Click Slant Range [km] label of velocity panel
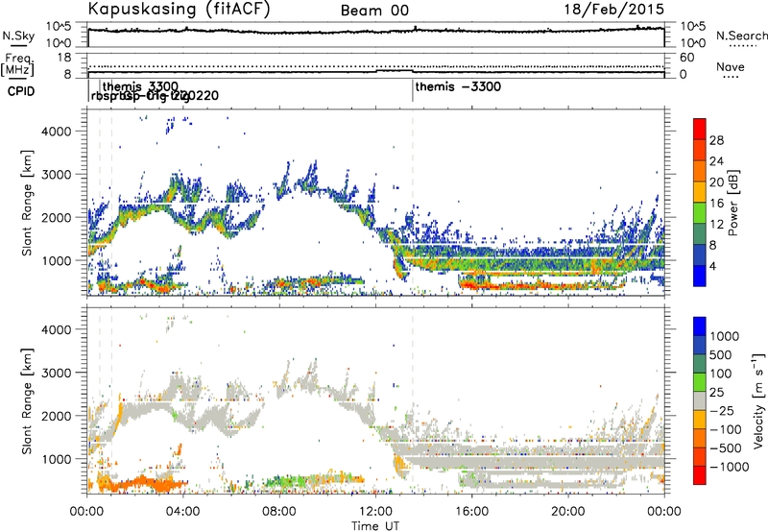 27,401
